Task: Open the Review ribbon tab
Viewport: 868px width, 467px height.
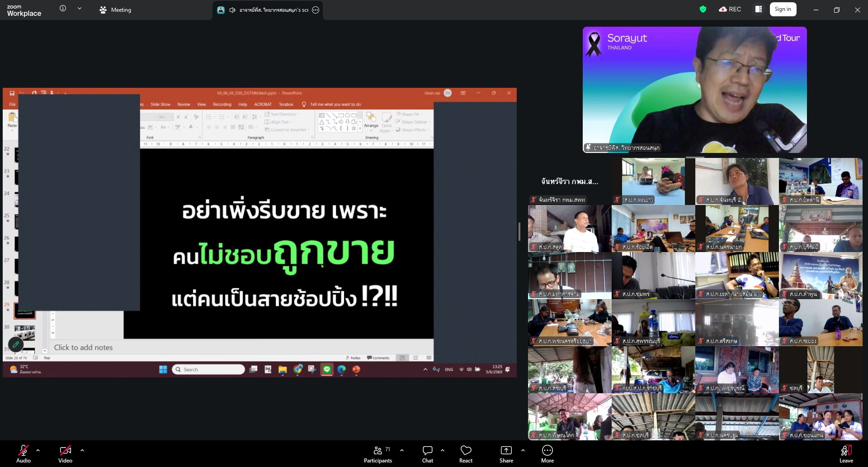Action: [x=184, y=104]
